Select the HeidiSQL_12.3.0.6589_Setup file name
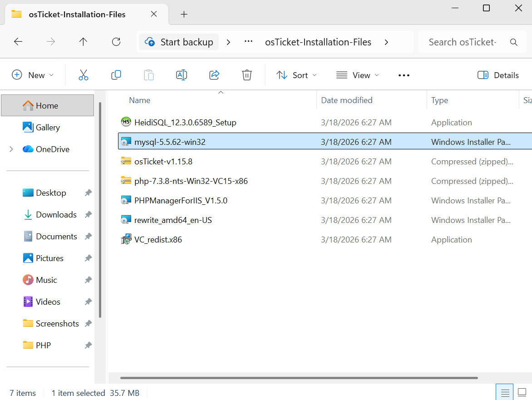532x400 pixels. [185, 122]
